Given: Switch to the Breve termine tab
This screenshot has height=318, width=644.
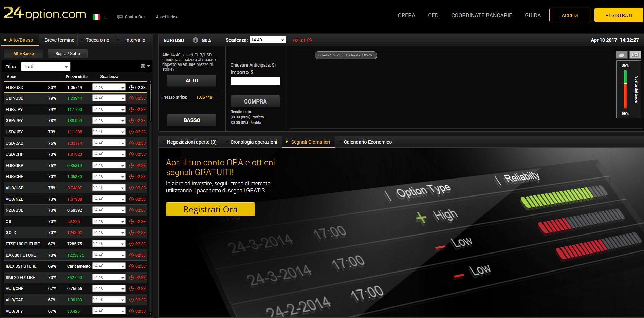Looking at the screenshot, I should tap(59, 40).
